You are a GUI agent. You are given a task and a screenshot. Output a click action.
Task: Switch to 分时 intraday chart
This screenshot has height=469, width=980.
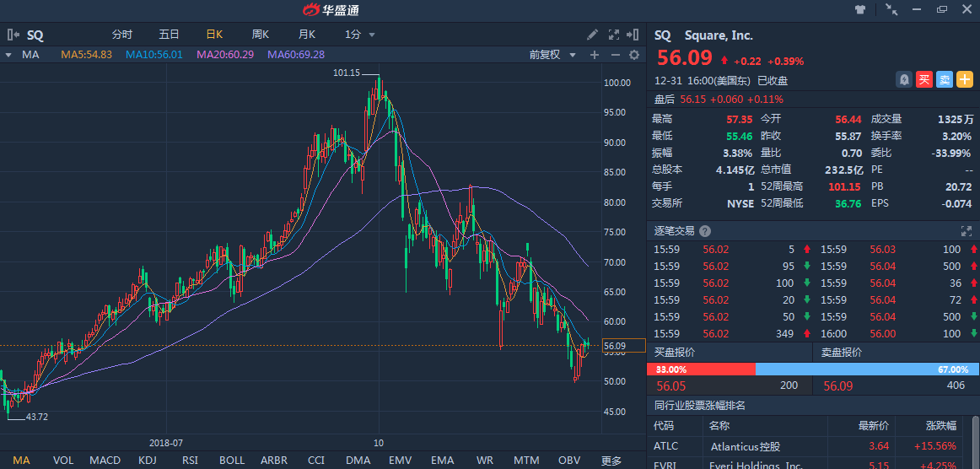click(x=122, y=35)
